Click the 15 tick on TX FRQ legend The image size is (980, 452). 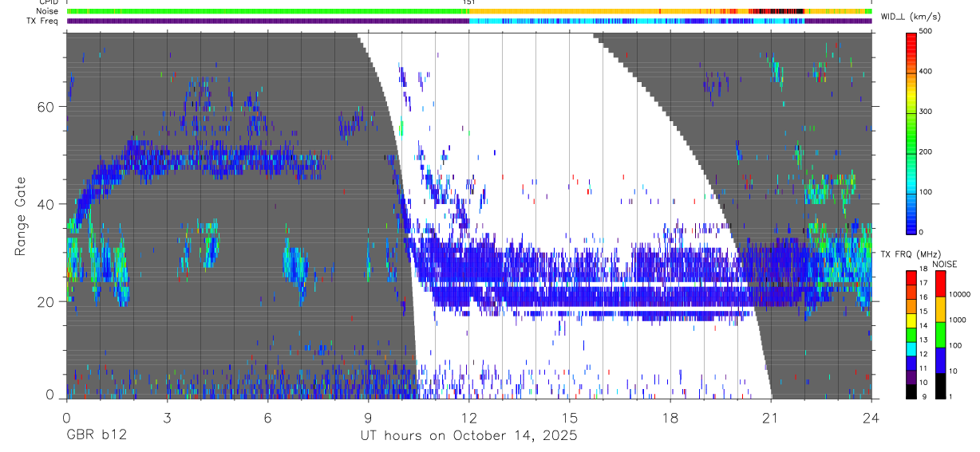click(x=924, y=311)
